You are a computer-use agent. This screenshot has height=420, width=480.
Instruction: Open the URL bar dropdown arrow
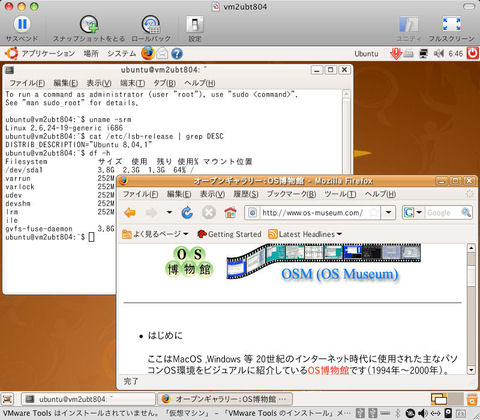388,212
